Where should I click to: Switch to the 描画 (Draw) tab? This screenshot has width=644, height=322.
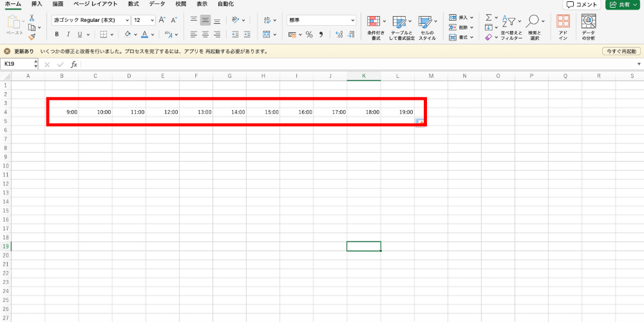coord(58,4)
